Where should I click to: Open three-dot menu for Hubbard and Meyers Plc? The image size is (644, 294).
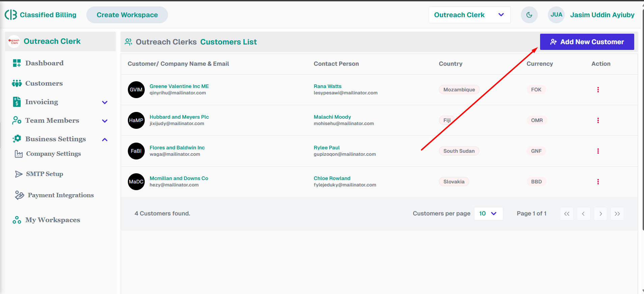pyautogui.click(x=598, y=120)
